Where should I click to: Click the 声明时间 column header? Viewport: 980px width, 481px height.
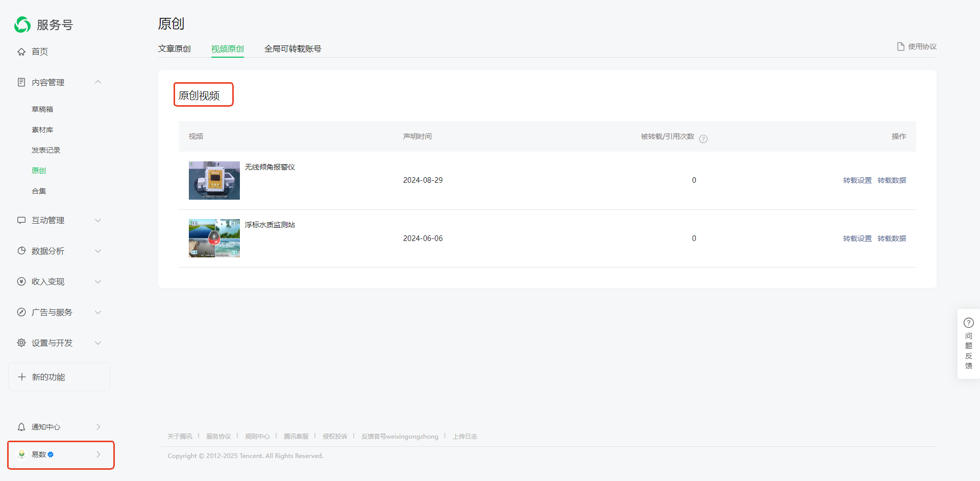click(417, 136)
